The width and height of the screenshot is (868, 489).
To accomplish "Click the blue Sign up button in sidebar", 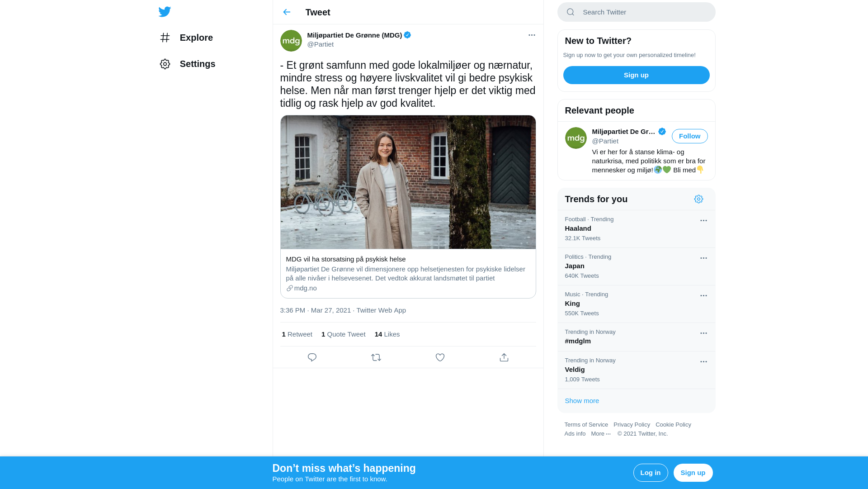I will click(636, 75).
